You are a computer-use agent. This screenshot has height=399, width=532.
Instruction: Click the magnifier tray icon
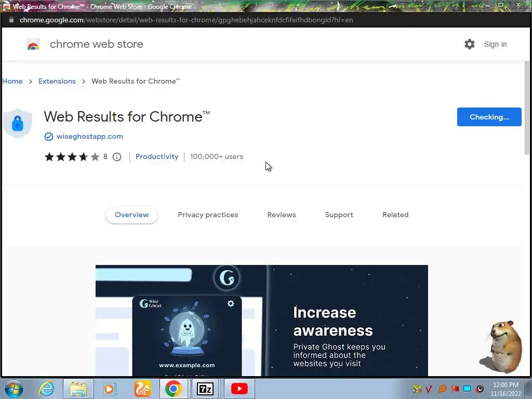pos(442,389)
